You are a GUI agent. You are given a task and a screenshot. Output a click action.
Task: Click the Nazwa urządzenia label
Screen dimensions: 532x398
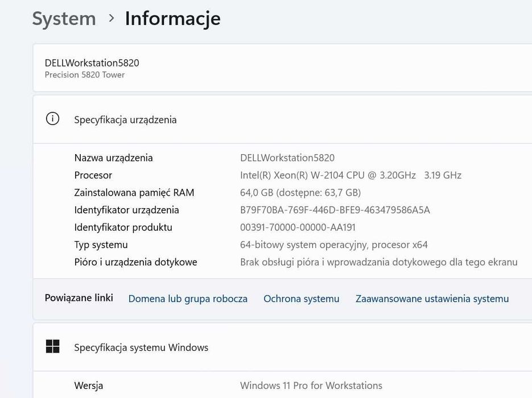(113, 158)
